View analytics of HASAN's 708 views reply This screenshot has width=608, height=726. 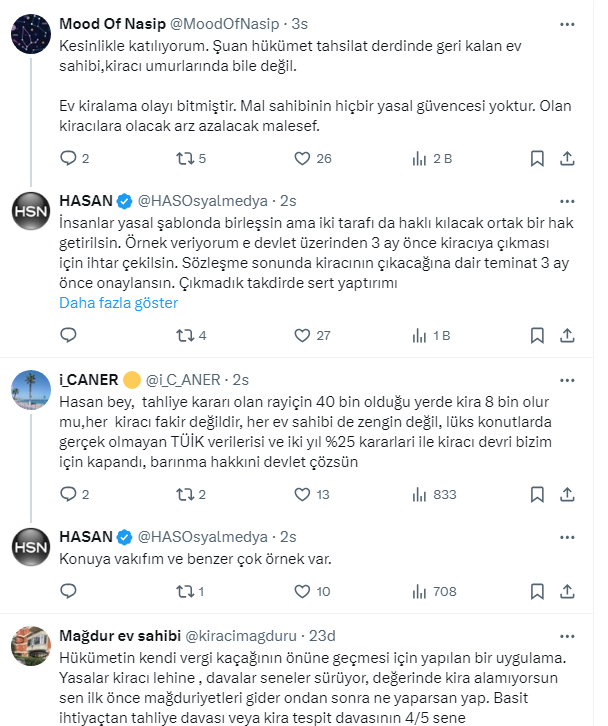[x=420, y=591]
